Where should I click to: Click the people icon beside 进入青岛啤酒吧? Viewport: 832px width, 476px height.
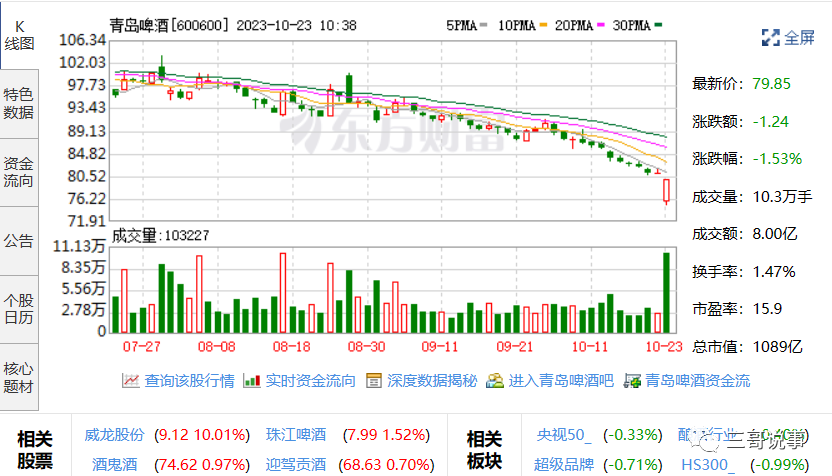(495, 380)
